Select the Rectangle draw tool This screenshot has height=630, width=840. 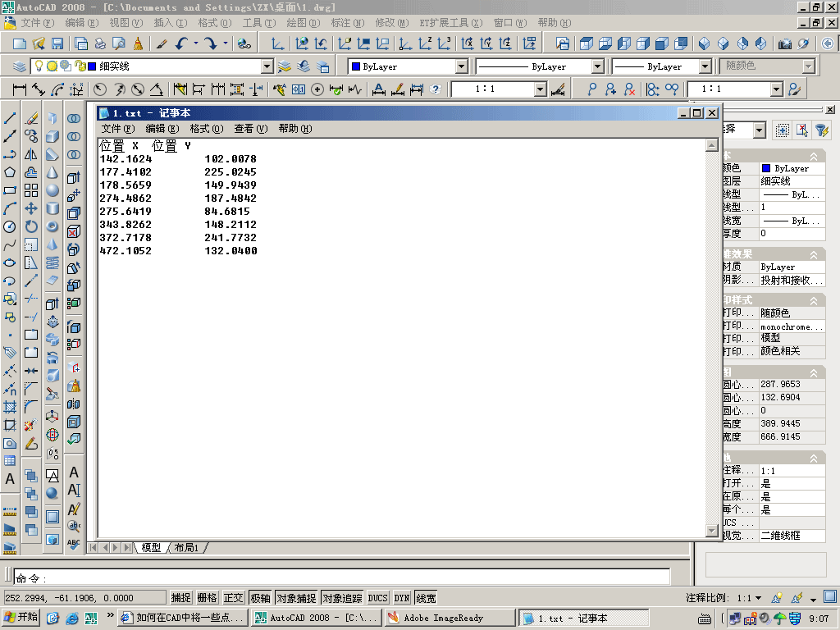[x=10, y=190]
